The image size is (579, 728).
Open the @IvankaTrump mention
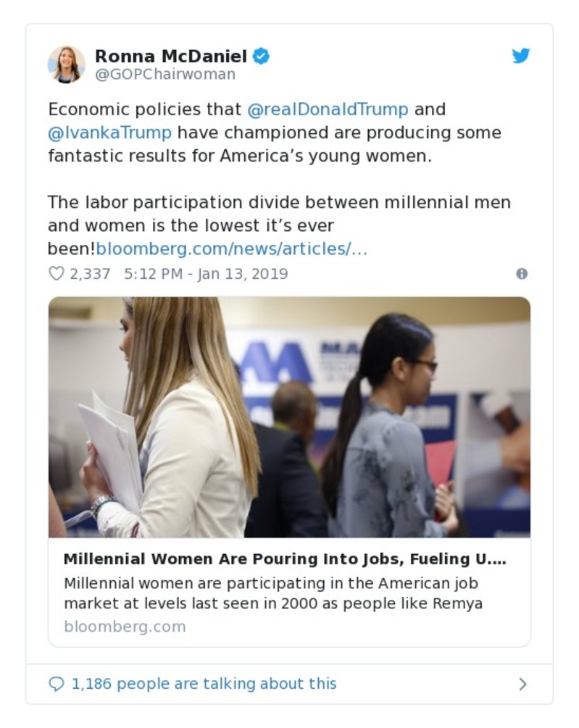coord(109,133)
